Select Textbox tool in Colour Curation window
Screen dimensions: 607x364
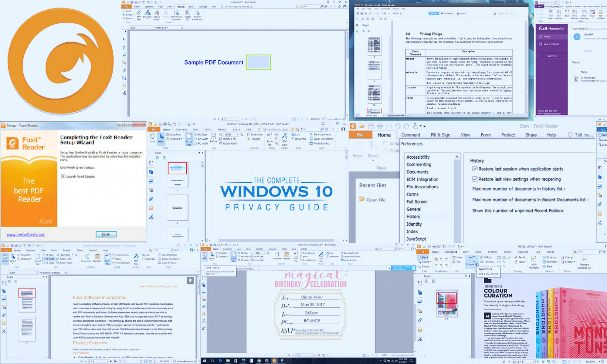pyautogui.click(x=487, y=262)
